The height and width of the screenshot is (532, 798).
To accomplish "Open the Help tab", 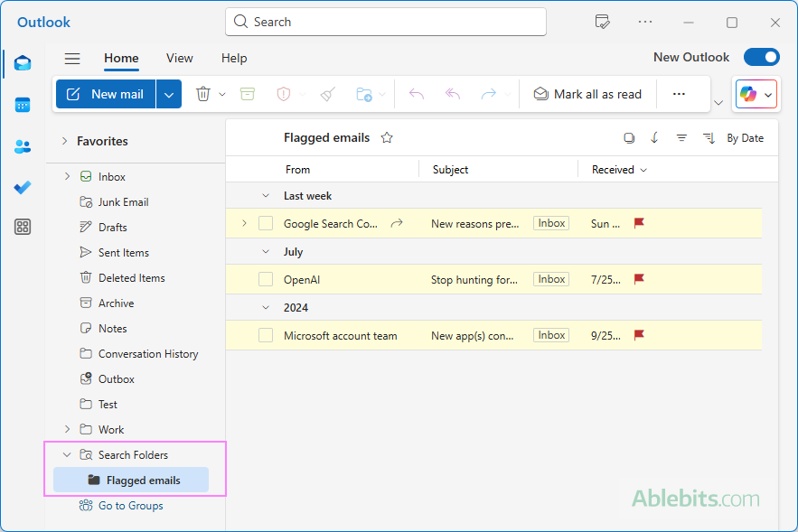I will click(x=234, y=58).
